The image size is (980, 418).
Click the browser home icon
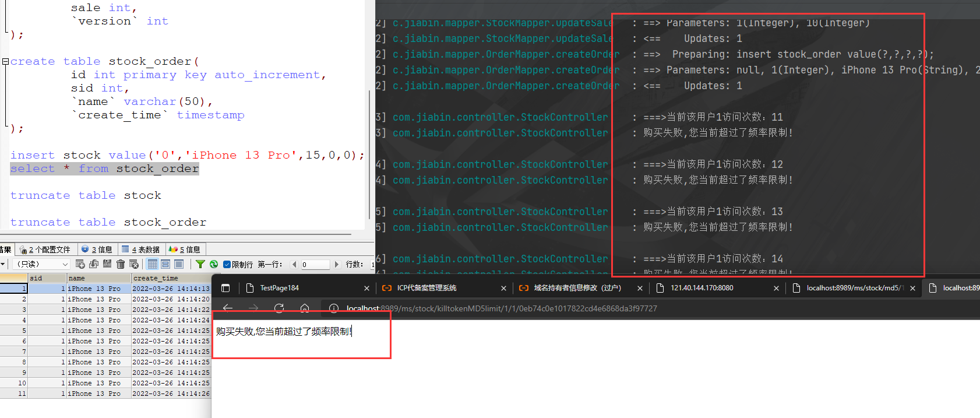click(x=305, y=308)
